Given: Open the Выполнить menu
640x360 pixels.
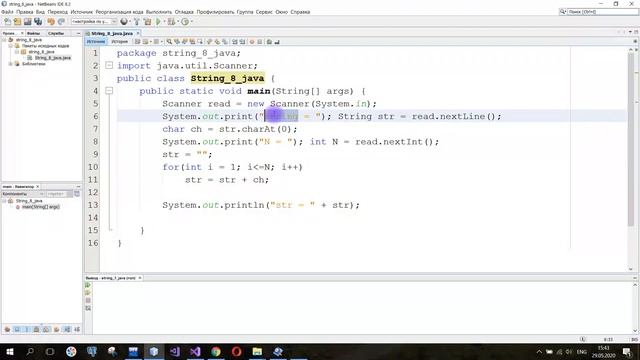Looking at the screenshot, I should point(159,12).
